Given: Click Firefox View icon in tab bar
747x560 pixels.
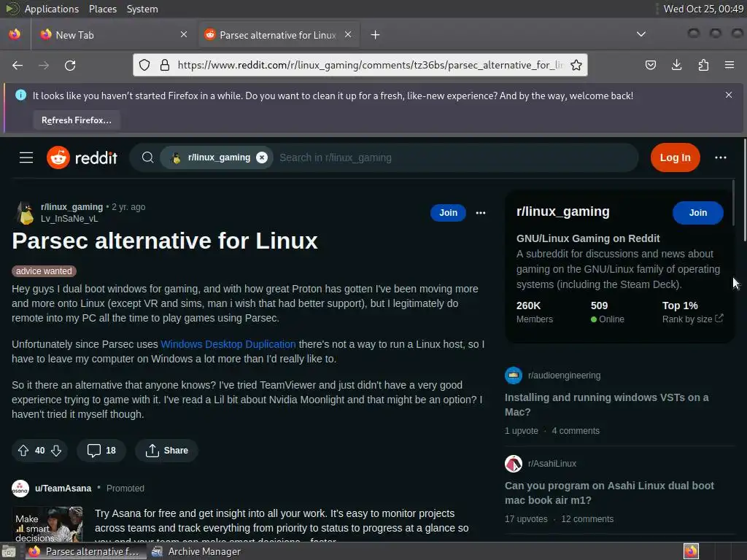Looking at the screenshot, I should click(15, 34).
